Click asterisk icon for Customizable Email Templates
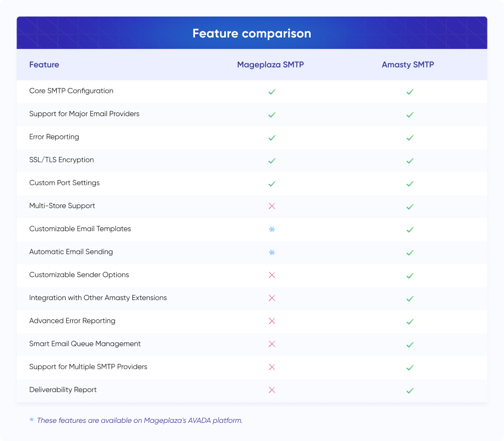The height and width of the screenshot is (441, 504). point(272,229)
